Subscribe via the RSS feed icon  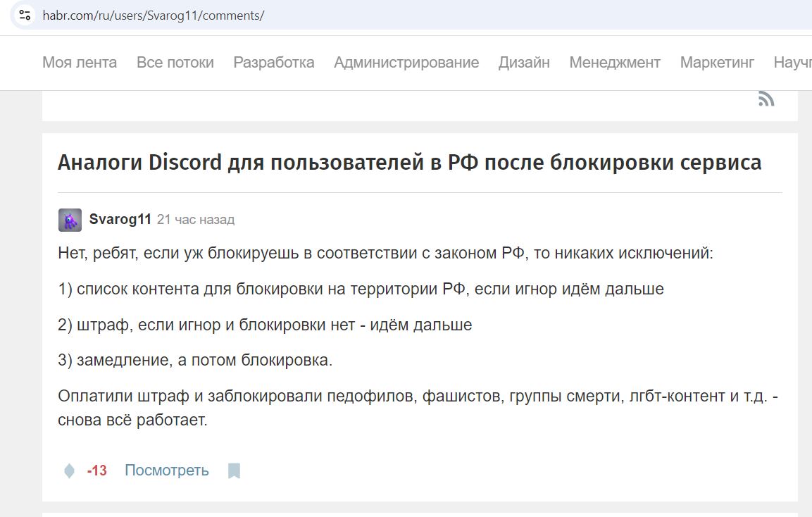(x=766, y=99)
